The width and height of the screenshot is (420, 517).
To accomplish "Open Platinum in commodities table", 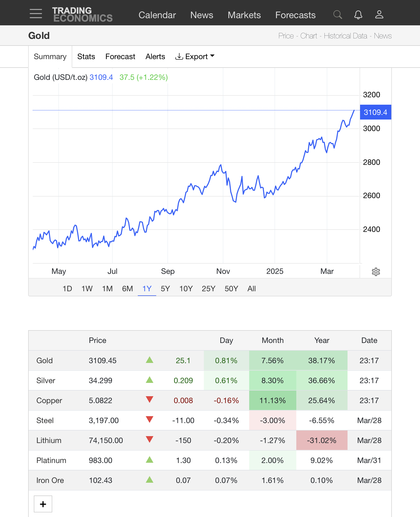I will click(x=51, y=460).
